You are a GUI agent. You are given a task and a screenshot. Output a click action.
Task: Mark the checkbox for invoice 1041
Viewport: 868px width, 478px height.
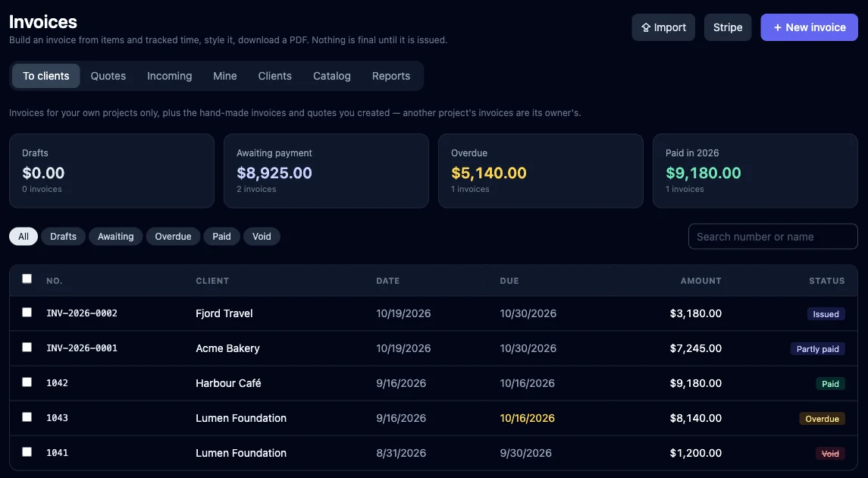[27, 452]
